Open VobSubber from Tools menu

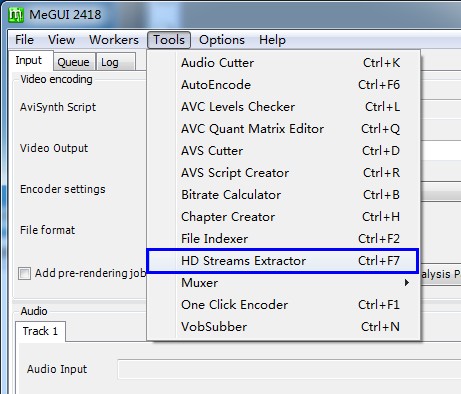click(x=283, y=327)
